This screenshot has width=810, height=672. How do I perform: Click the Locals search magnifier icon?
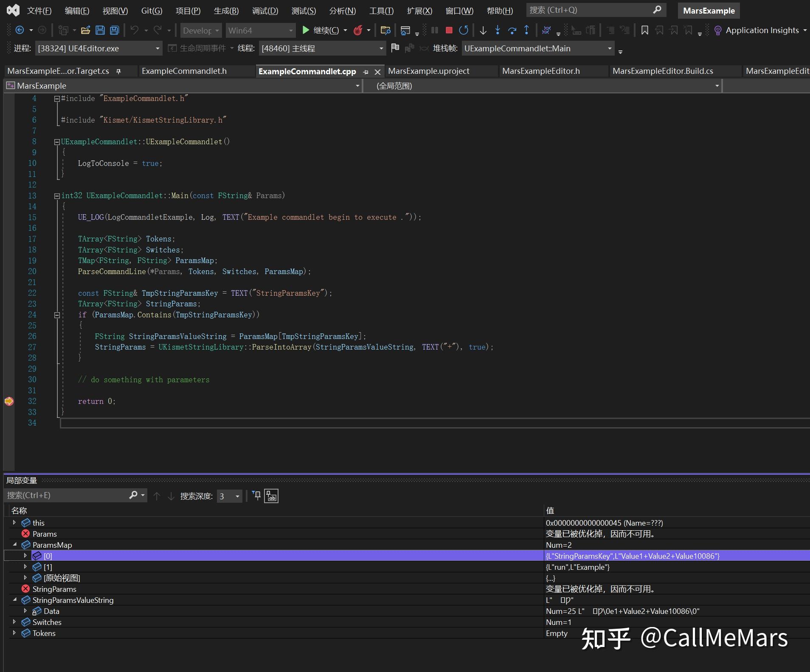(x=133, y=495)
